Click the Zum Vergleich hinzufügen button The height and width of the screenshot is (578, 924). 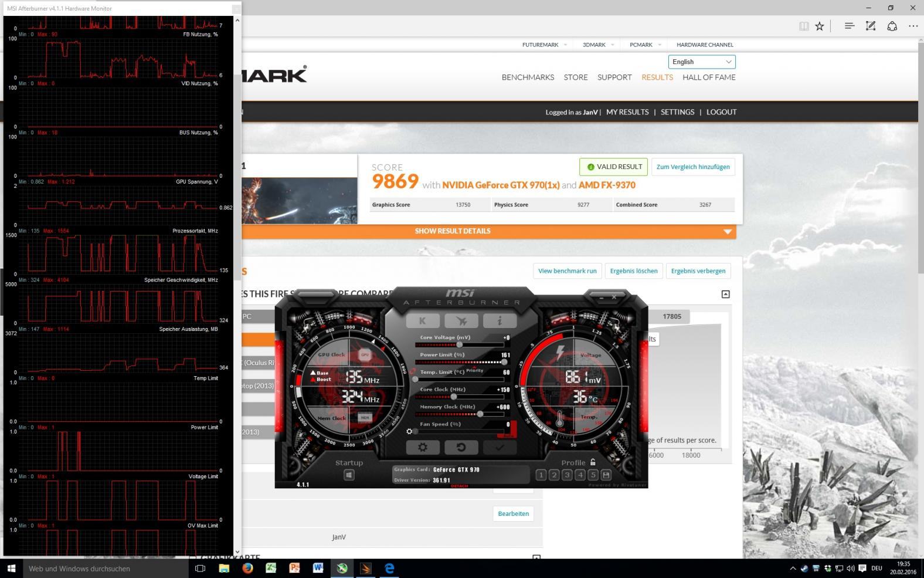pos(693,167)
